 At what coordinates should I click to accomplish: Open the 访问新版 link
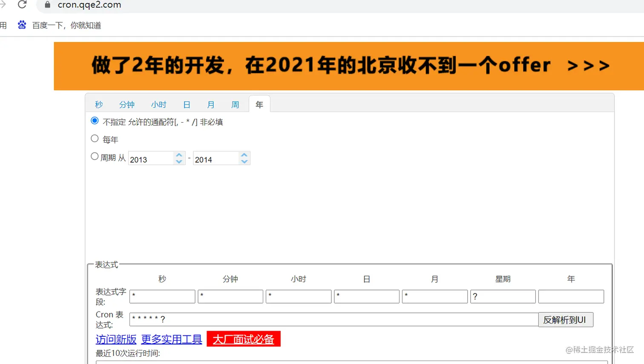coord(116,339)
